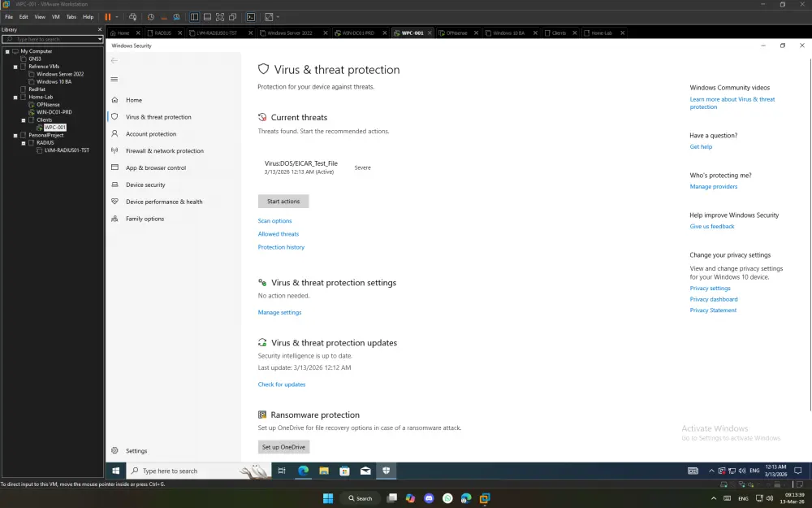Click the Manage settings link
This screenshot has height=508, width=812.
pos(279,312)
